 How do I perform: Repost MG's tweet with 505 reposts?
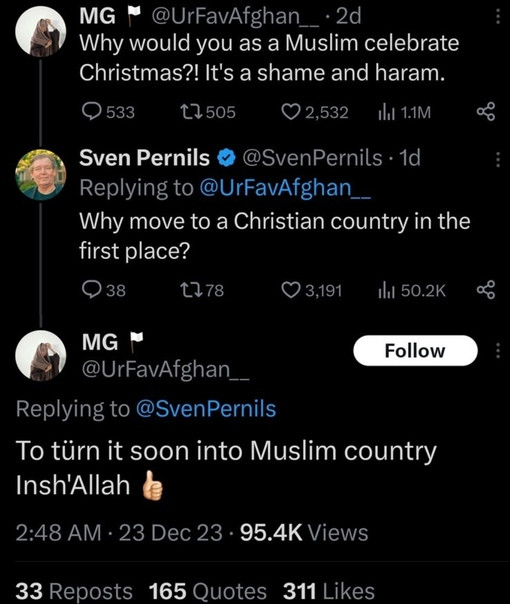tap(208, 112)
